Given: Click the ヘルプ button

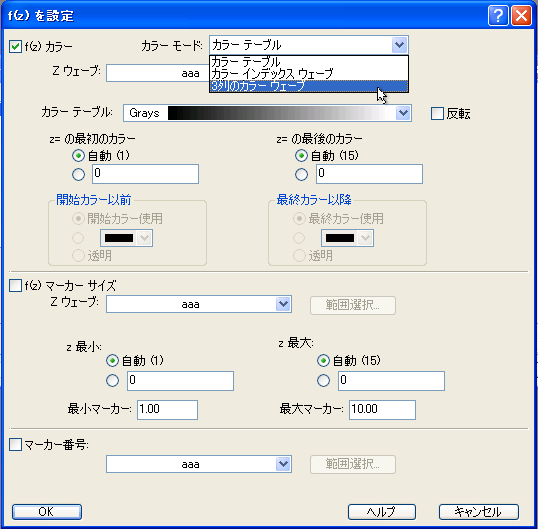Looking at the screenshot, I should click(382, 512).
